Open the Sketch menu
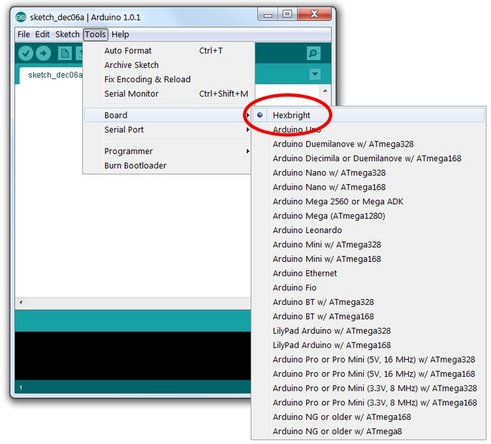The width and height of the screenshot is (491, 444). click(67, 34)
